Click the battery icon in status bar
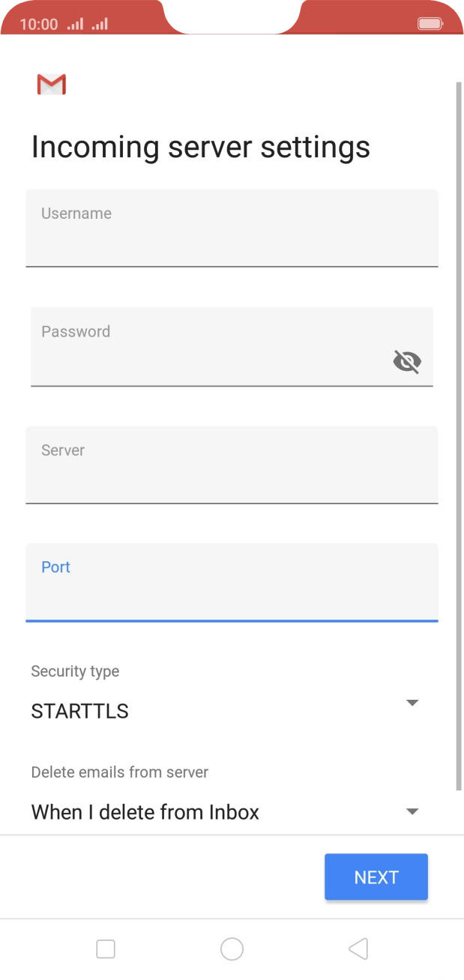Image resolution: width=464 pixels, height=980 pixels. point(431,23)
